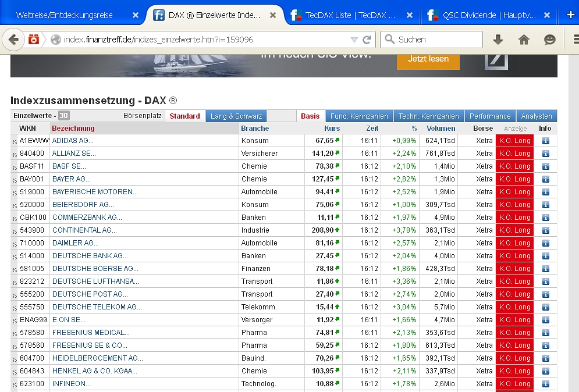Switch to the TecDAX Liste tab
The width and height of the screenshot is (579, 392).
click(351, 15)
